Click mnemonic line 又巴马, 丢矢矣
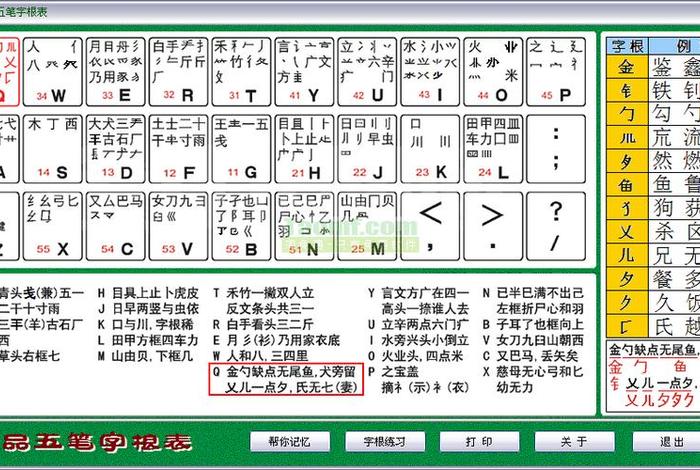 pyautogui.click(x=537, y=356)
